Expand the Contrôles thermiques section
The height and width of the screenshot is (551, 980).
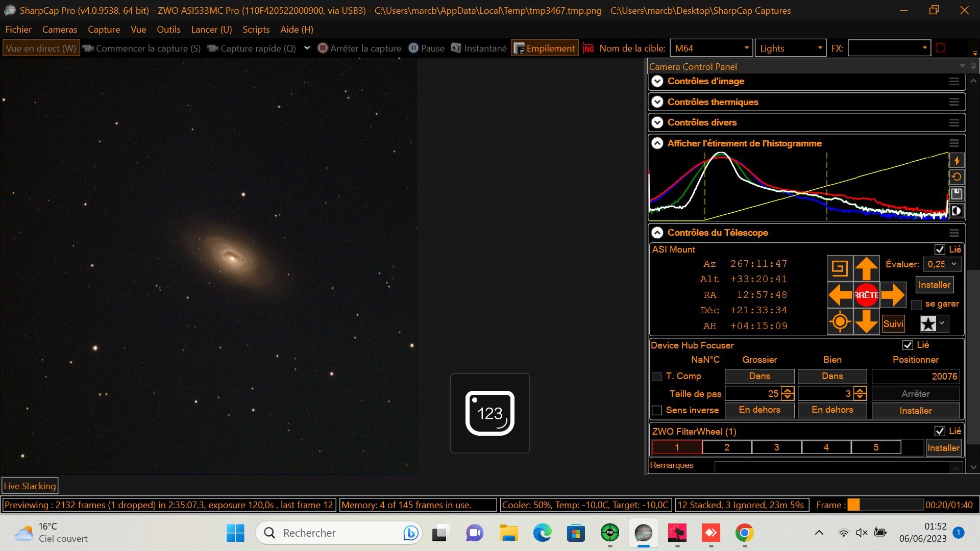click(x=657, y=102)
